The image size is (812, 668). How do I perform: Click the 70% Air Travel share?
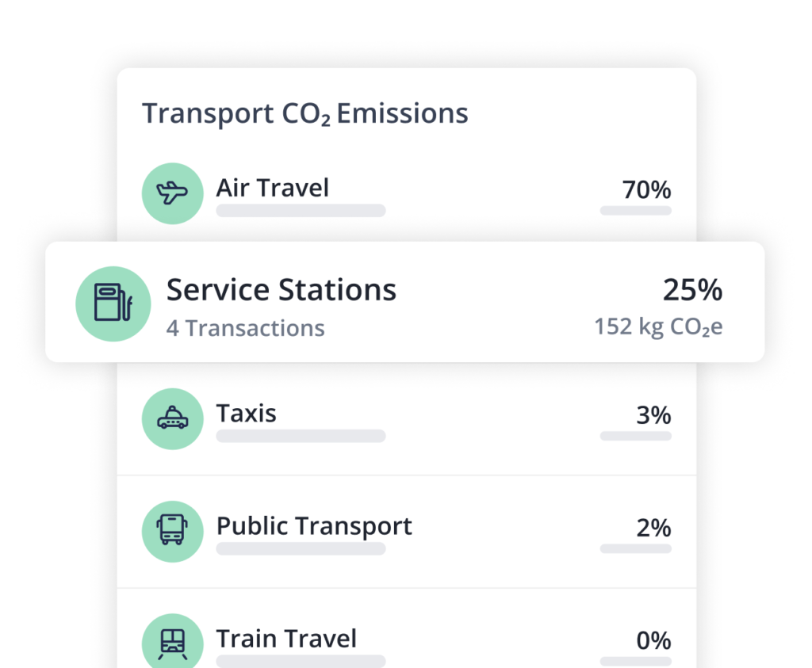tap(646, 190)
